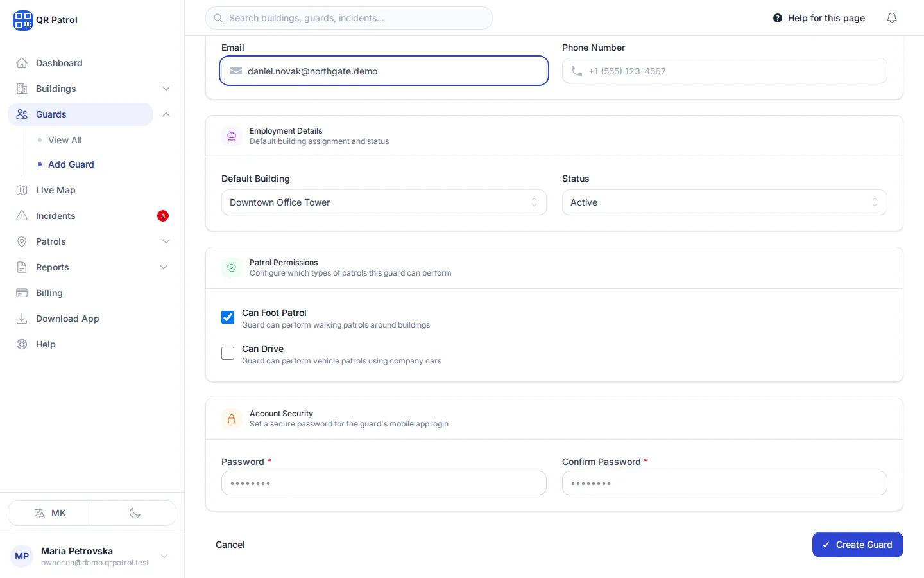Open the Guards menu item
This screenshot has width=924, height=578.
coord(80,114)
